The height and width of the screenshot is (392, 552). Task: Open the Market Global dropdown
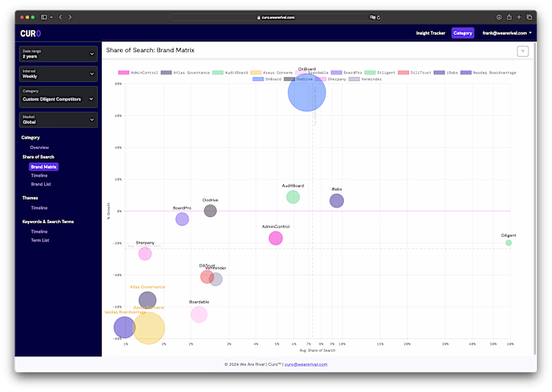click(x=58, y=120)
